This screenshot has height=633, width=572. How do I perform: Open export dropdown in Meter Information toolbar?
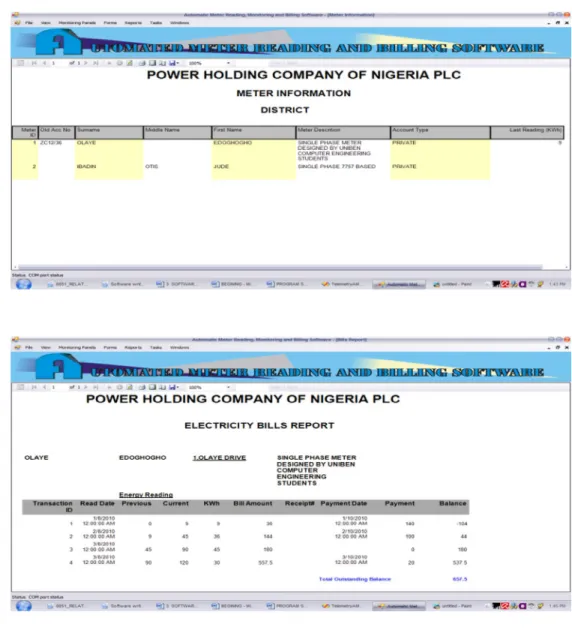click(x=174, y=63)
